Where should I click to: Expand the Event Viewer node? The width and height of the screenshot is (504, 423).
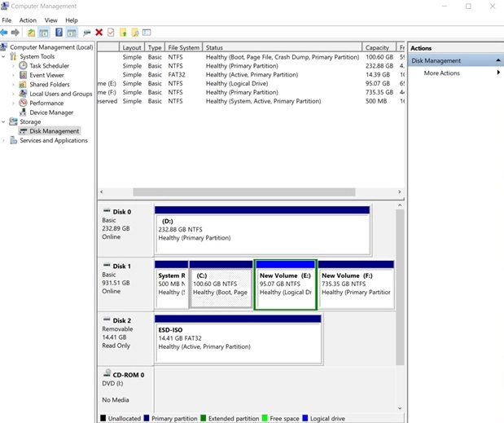tap(13, 75)
